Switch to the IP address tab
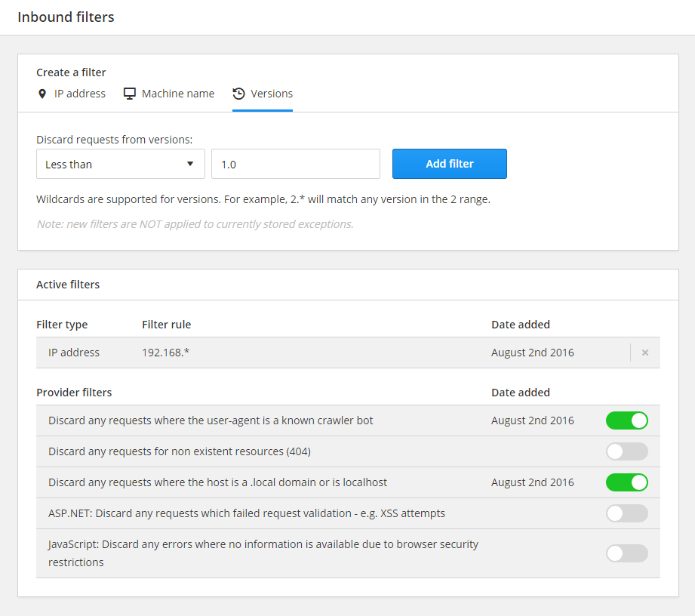The height and width of the screenshot is (616, 695). [72, 94]
